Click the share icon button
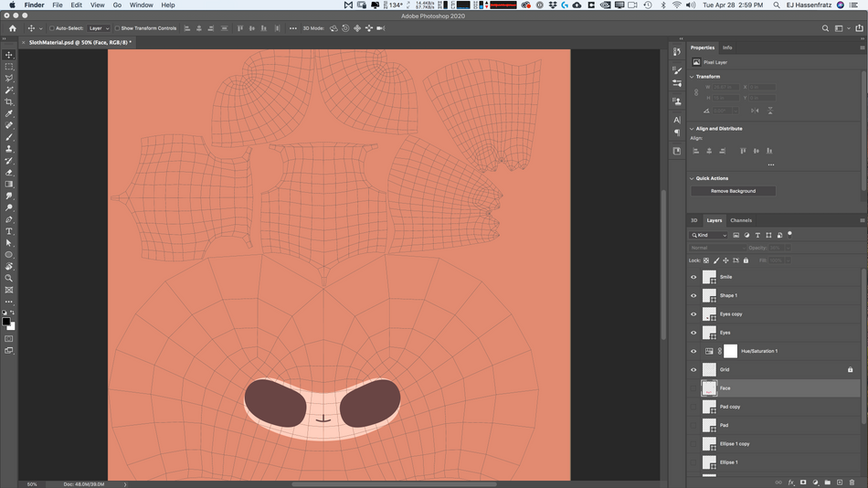This screenshot has height=488, width=868. click(859, 28)
